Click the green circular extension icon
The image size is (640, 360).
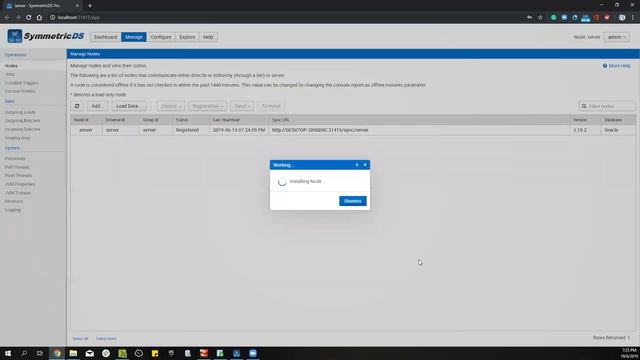pos(553,18)
